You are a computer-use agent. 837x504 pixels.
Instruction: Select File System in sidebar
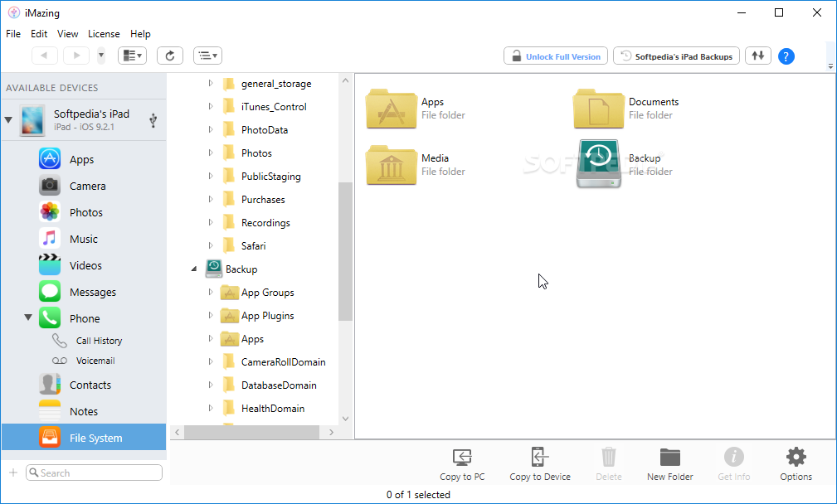83,438
